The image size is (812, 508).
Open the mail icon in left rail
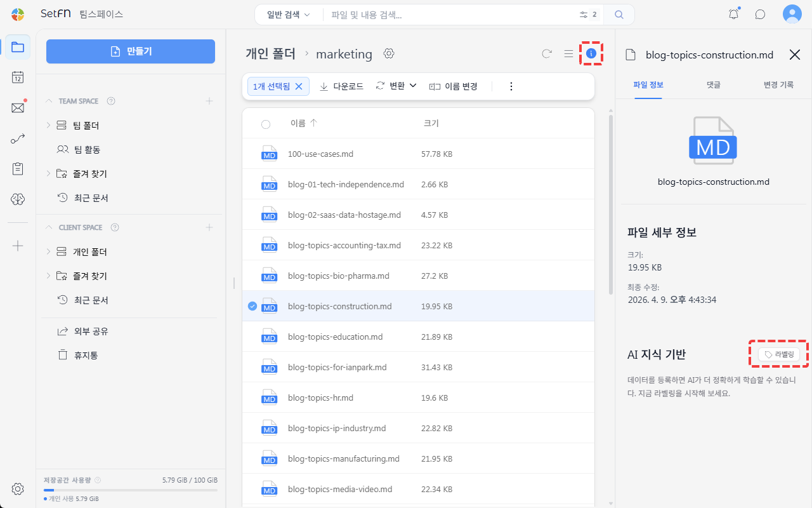click(18, 108)
